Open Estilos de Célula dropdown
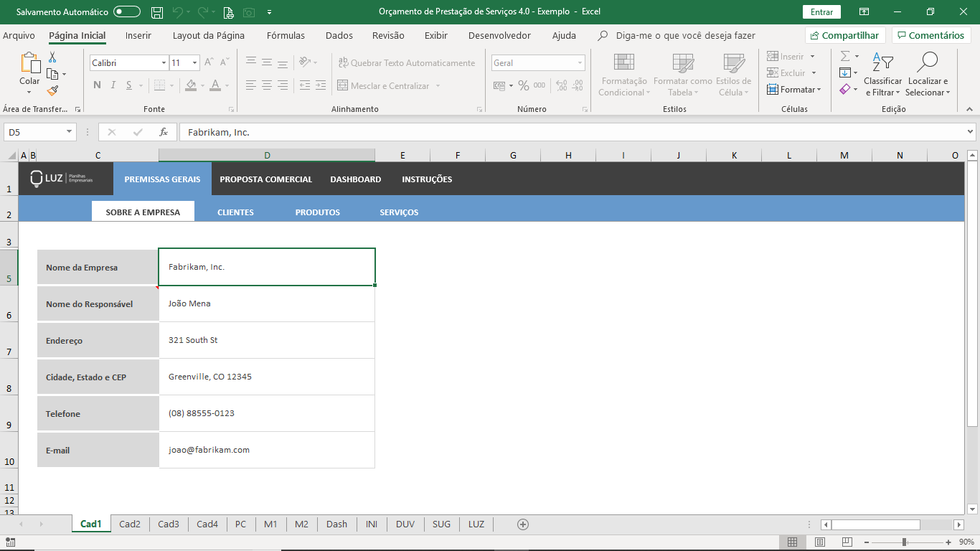This screenshot has width=980, height=551. (x=733, y=75)
